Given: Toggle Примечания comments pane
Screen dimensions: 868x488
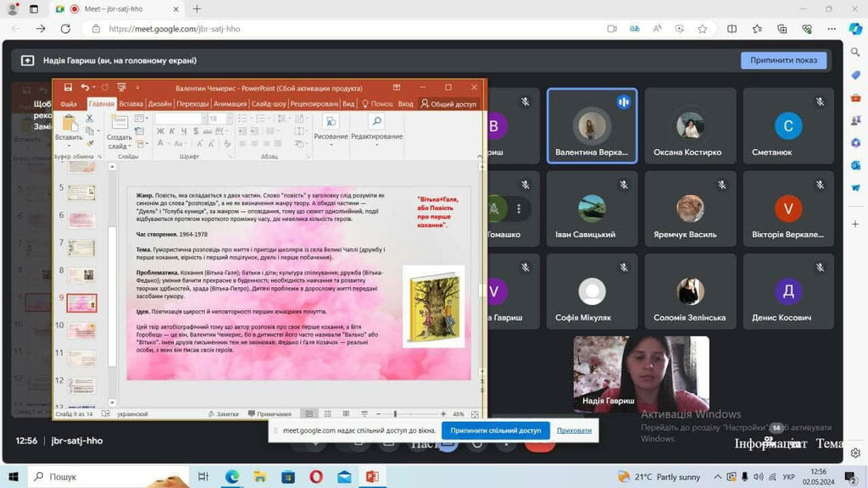Looking at the screenshot, I should pyautogui.click(x=270, y=414).
